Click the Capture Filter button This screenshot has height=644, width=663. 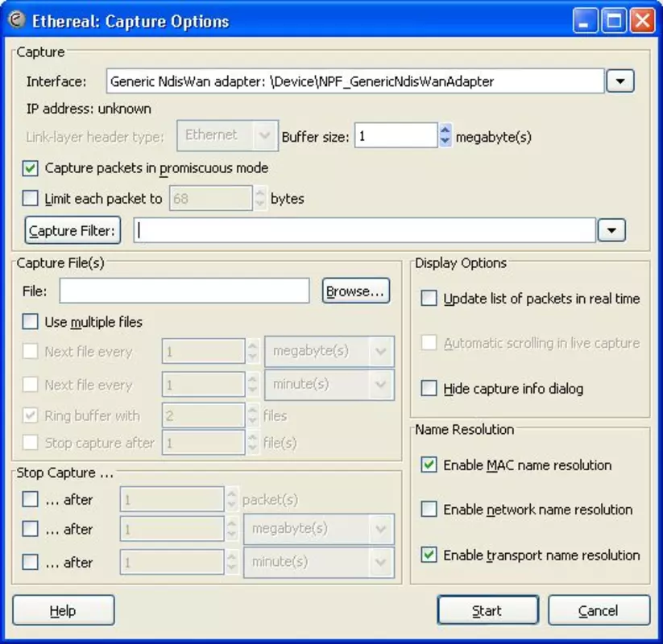(x=73, y=230)
